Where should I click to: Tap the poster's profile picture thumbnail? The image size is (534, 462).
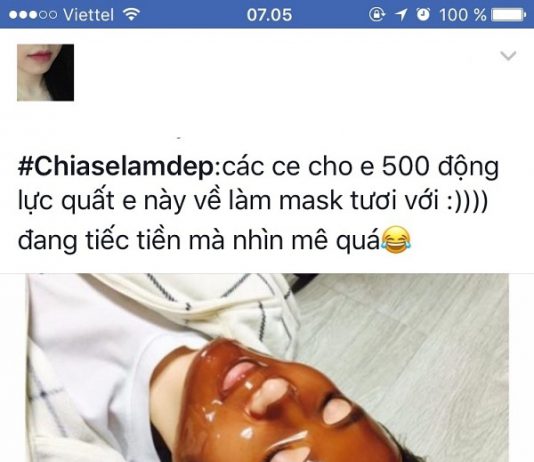[45, 73]
